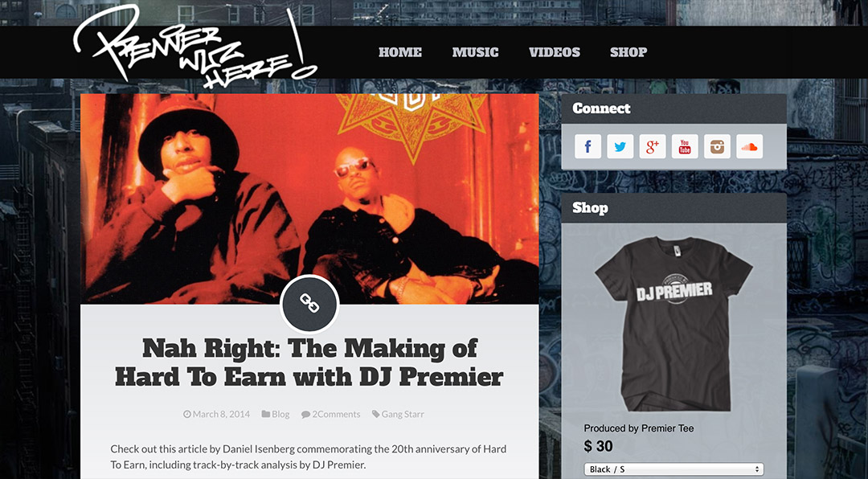This screenshot has width=868, height=479.
Task: Open the Blog category link
Action: tap(276, 414)
